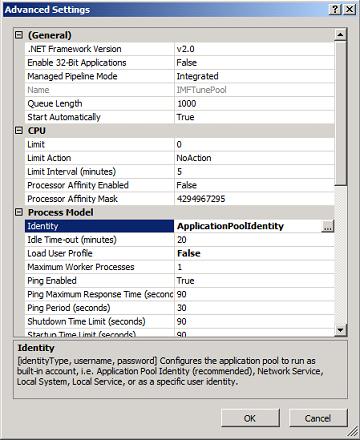
Task: Select the Queue Length value field
Action: tap(254, 104)
